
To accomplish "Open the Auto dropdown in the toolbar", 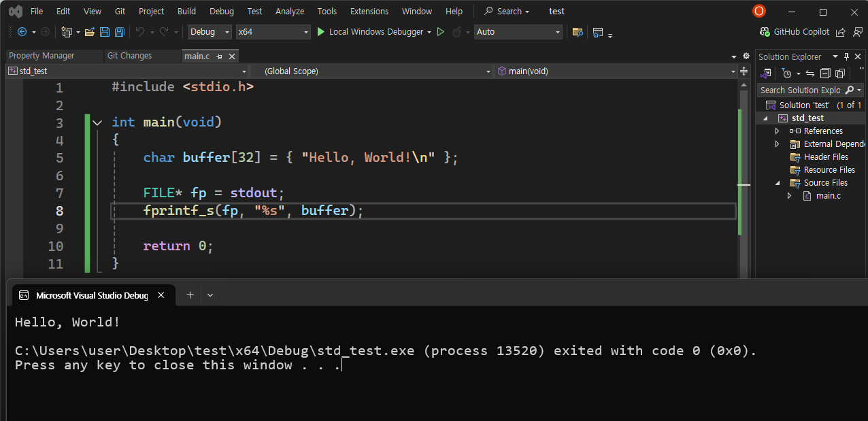I will 518,32.
